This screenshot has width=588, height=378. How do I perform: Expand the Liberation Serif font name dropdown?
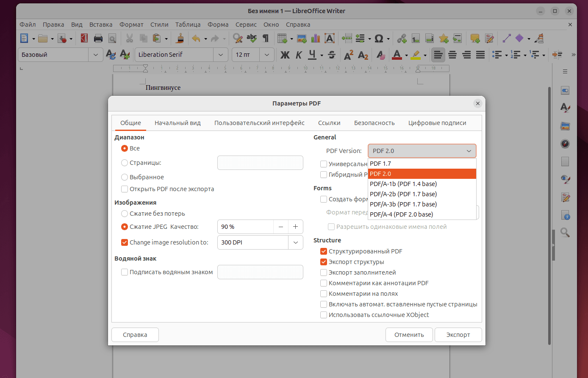[x=220, y=55]
